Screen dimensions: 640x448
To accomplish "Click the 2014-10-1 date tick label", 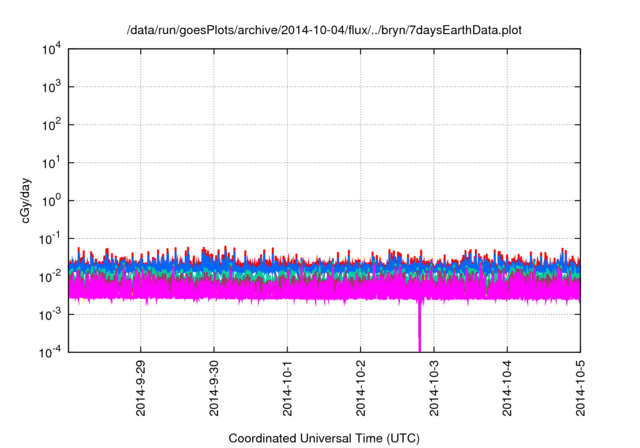I will [287, 388].
